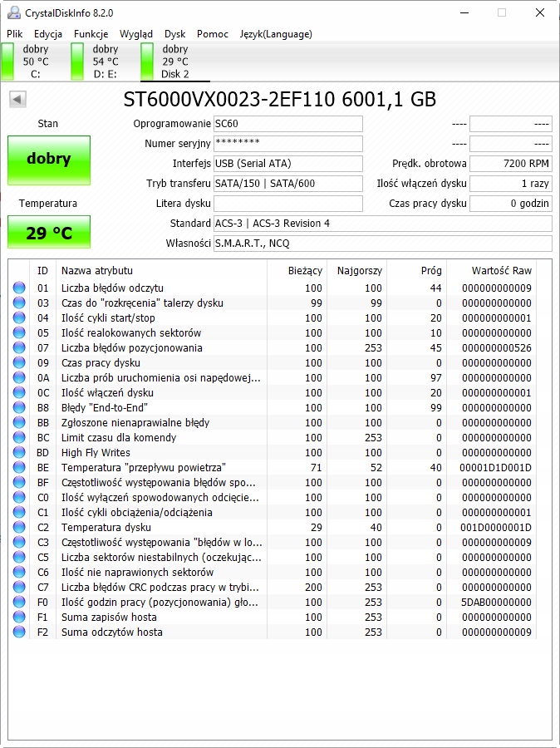The width and height of the screenshot is (560, 748).
Task: Click status orb for B8 End-to-End errors
Action: (x=19, y=407)
